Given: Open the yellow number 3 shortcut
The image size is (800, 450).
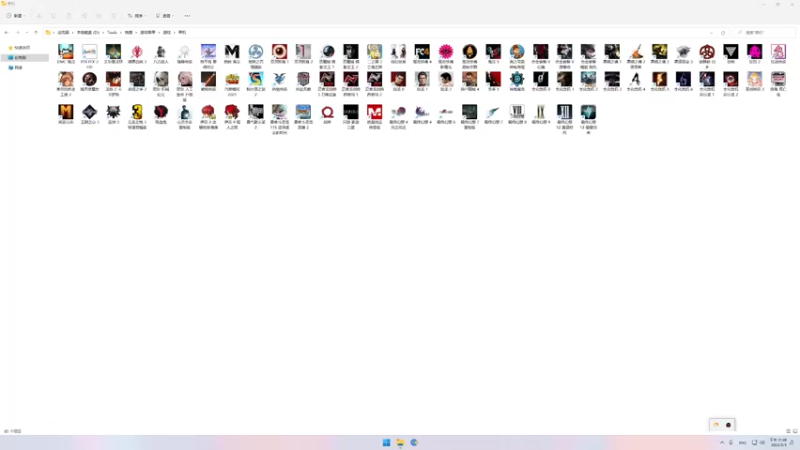Looking at the screenshot, I should click(137, 112).
